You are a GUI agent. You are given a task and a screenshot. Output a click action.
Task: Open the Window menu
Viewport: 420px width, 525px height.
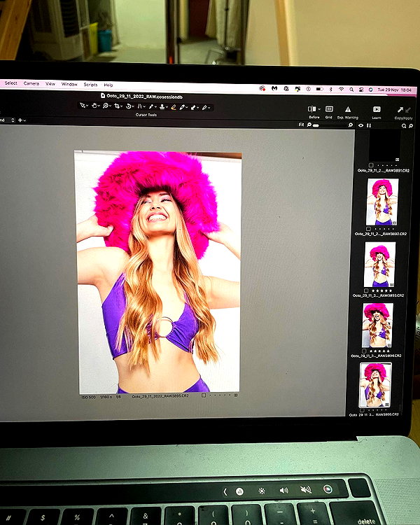(69, 84)
